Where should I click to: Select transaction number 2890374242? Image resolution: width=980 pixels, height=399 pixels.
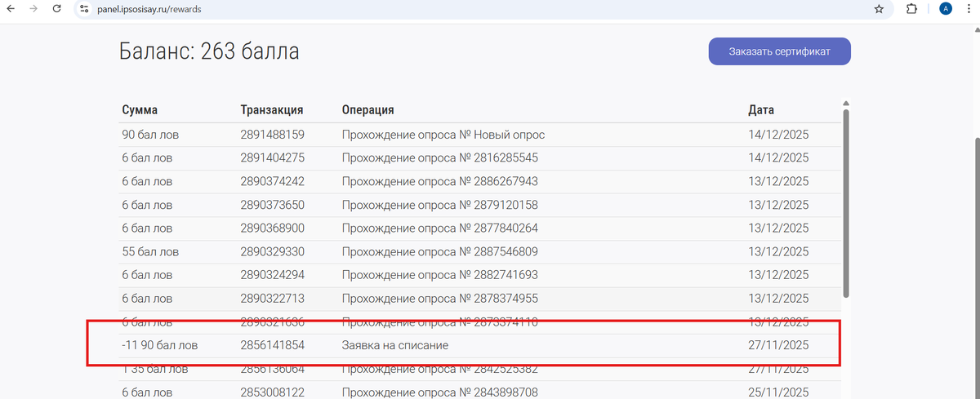[x=272, y=181]
